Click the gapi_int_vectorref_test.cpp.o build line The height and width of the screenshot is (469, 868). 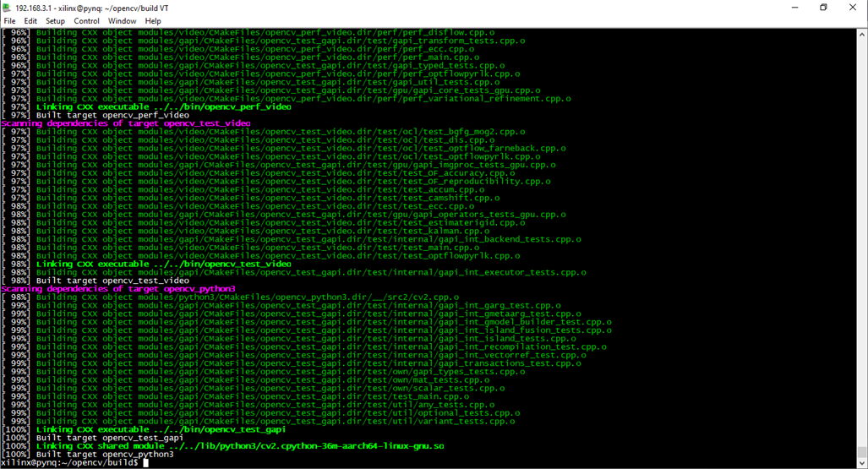[293, 355]
